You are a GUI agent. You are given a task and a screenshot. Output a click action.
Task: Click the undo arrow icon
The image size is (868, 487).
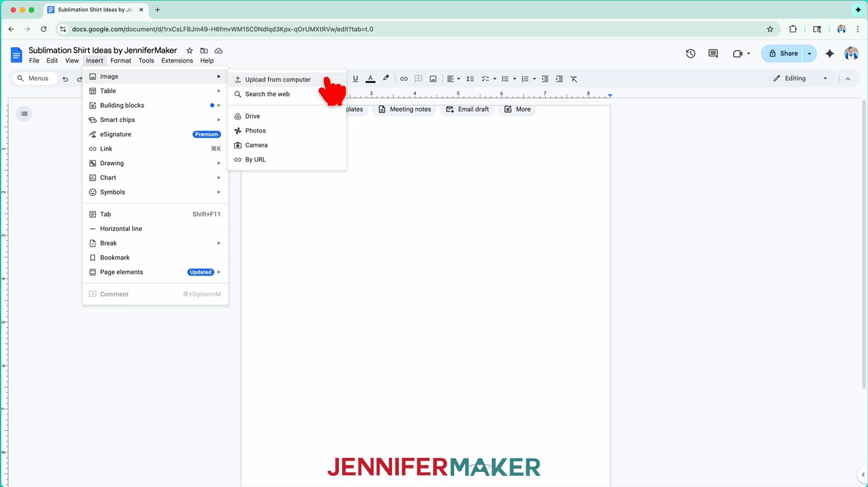click(x=66, y=79)
